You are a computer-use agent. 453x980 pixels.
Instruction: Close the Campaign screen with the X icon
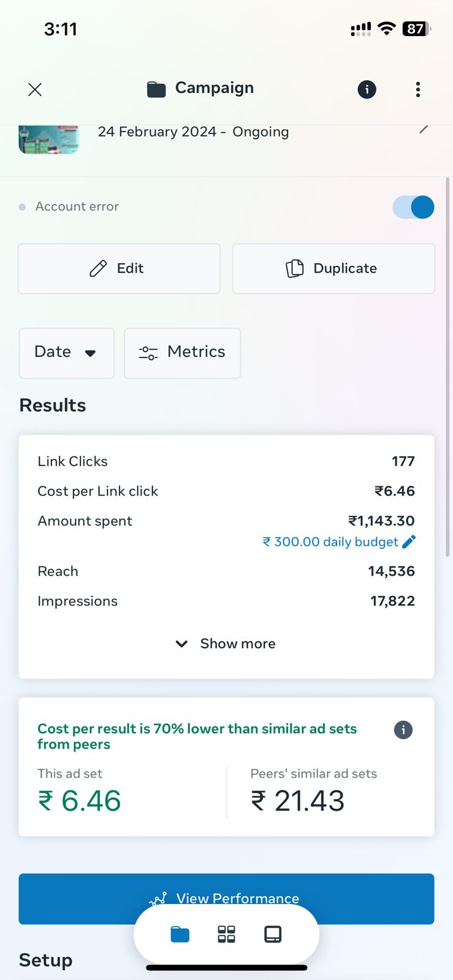coord(35,89)
